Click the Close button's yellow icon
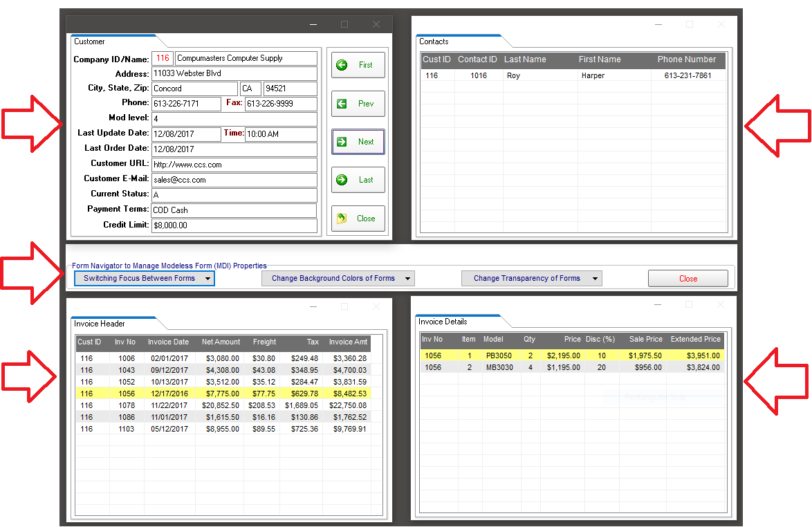This screenshot has width=812, height=527. [x=342, y=219]
